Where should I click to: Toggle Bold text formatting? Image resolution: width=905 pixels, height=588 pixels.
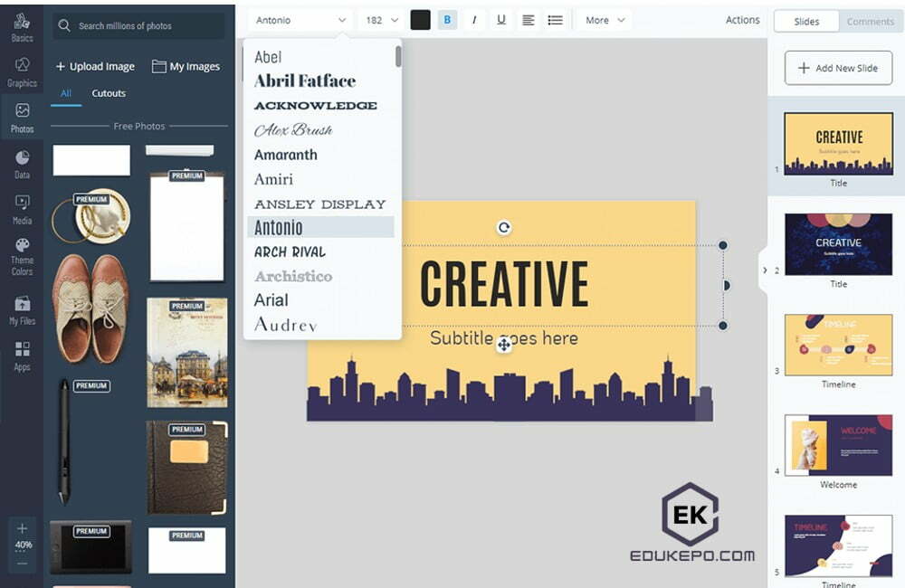tap(447, 20)
